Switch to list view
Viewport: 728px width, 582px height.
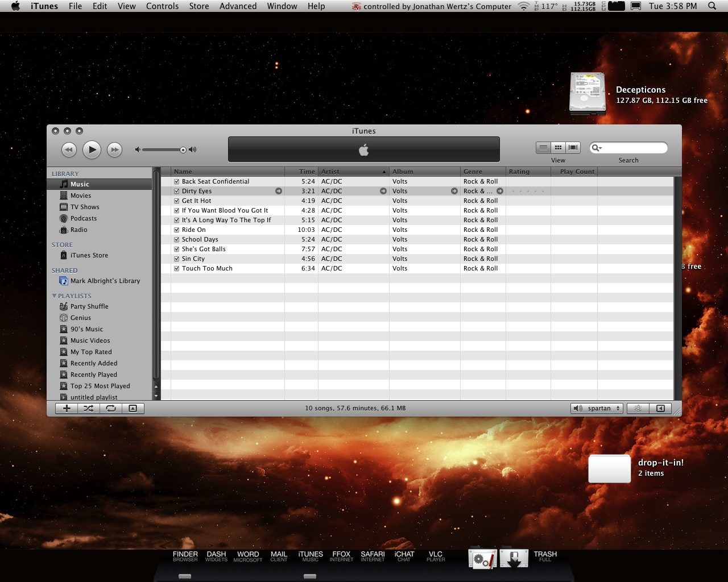(x=543, y=148)
